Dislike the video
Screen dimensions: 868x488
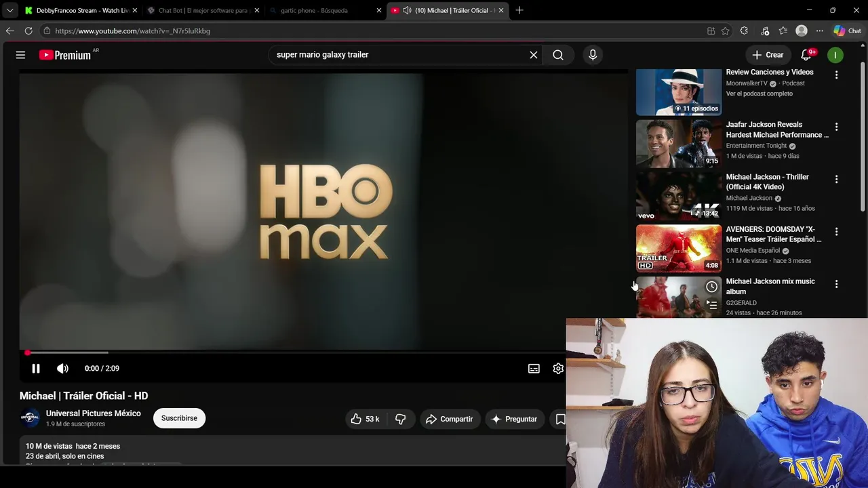click(401, 419)
